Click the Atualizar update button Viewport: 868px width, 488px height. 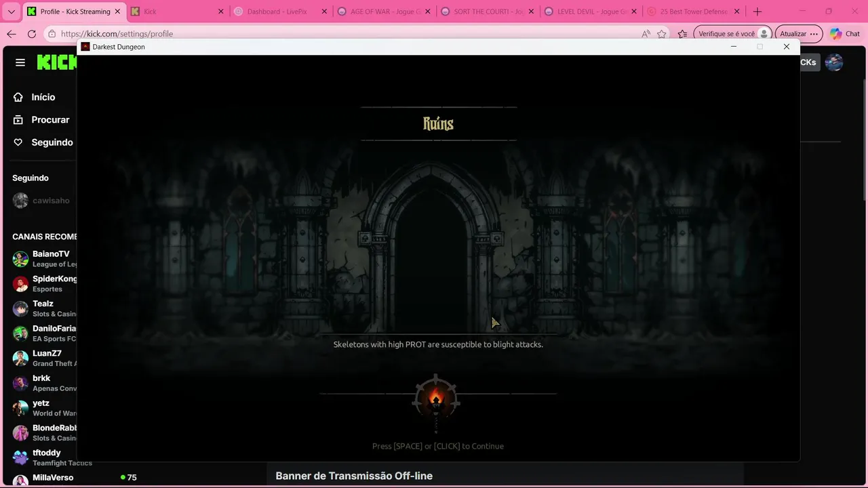[799, 34]
